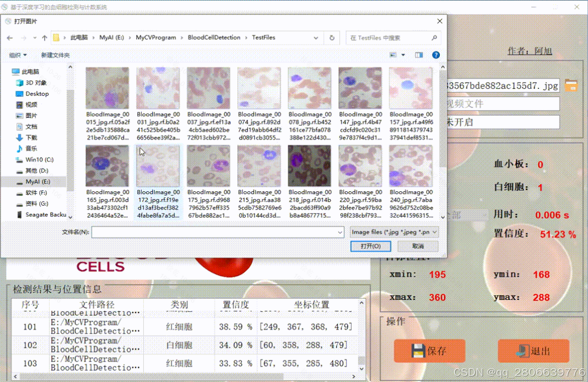Click 保存 button in main window
588x382 pixels.
429,351
